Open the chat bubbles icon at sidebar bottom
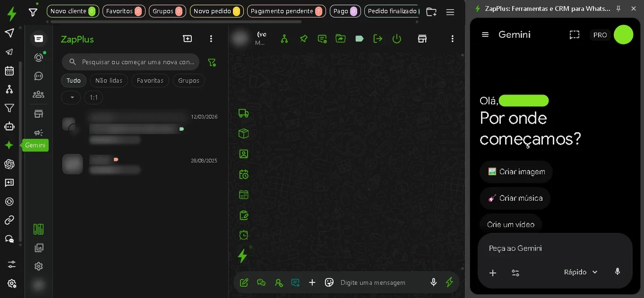644x298 pixels. 9,239
